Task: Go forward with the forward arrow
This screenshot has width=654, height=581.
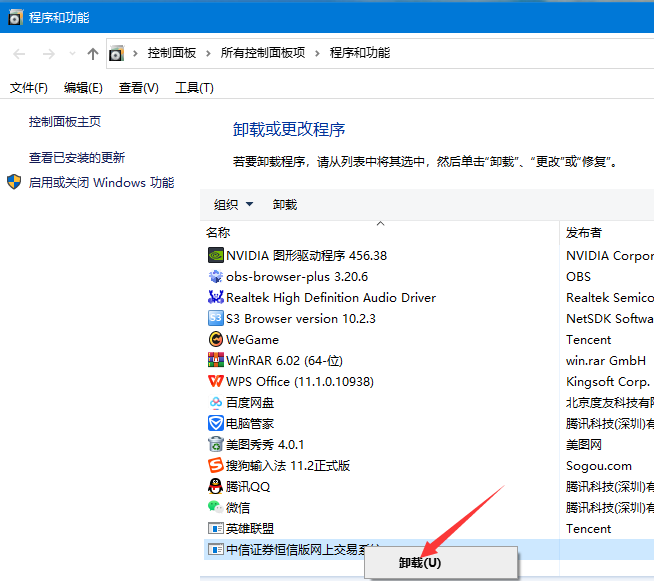Action: (49, 54)
